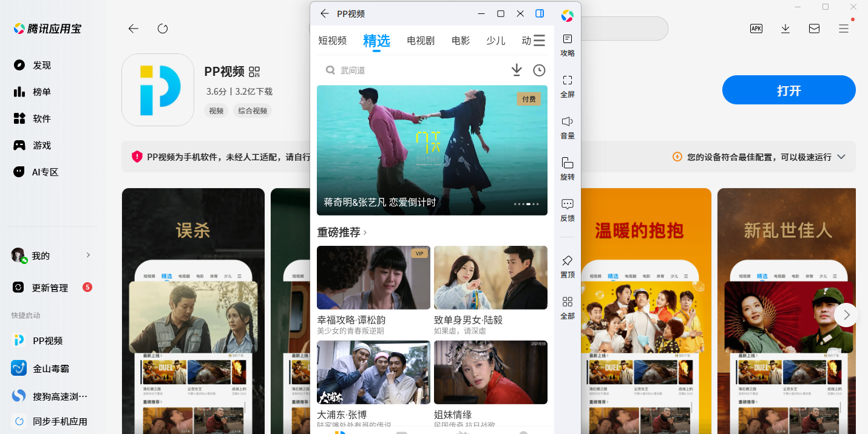View the 误杀 screenshot preview
Screen dimensions: 868x434
(193, 311)
